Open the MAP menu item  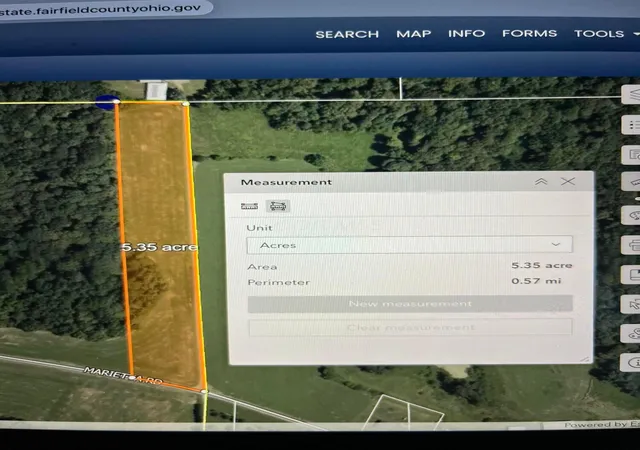pos(413,34)
